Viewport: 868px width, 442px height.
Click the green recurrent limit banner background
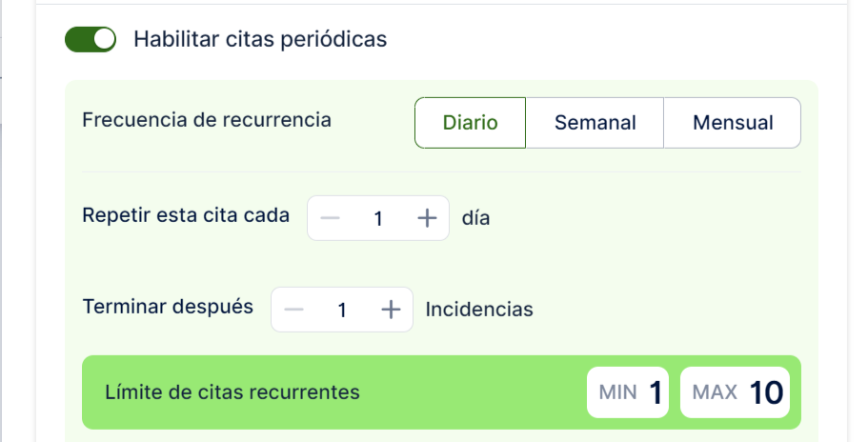pos(476,392)
